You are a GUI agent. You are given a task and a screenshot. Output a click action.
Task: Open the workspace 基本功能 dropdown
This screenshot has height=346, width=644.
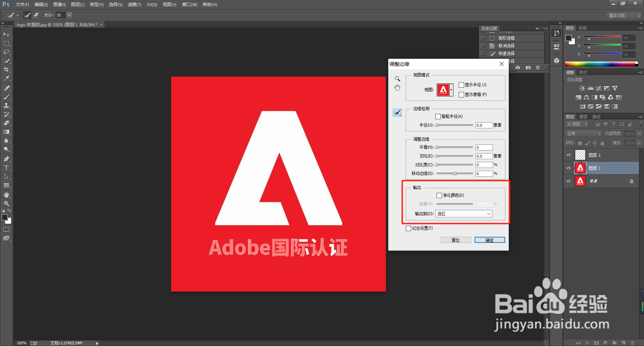coord(624,16)
